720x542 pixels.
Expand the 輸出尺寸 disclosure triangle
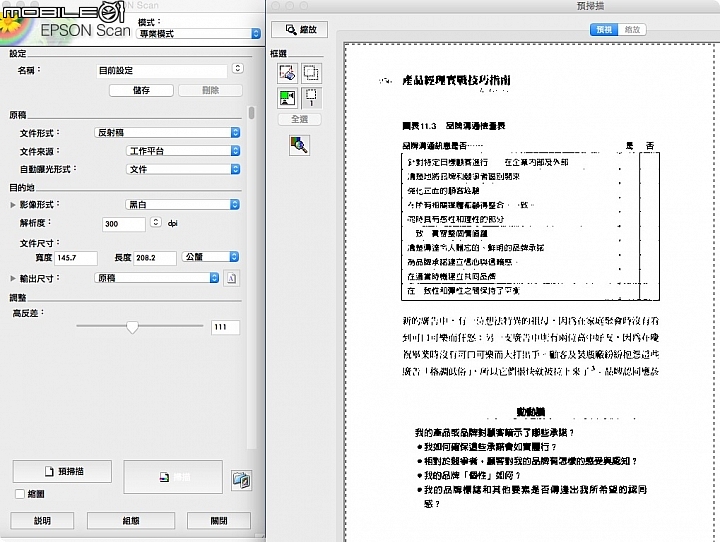(13, 278)
